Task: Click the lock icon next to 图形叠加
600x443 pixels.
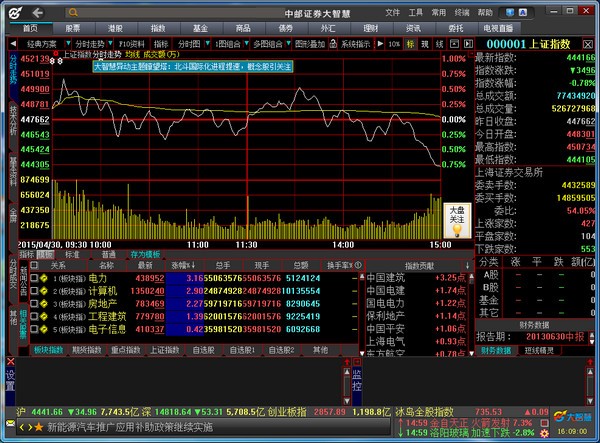Action: tap(333, 44)
